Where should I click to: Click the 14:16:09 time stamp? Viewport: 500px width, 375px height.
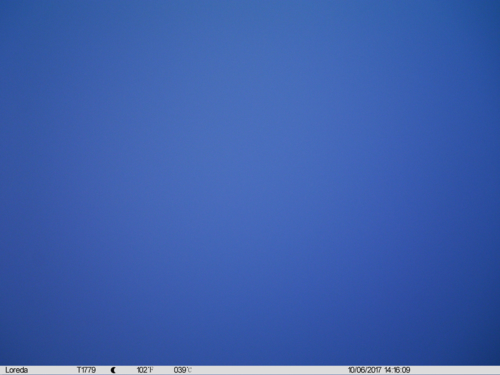(x=397, y=370)
